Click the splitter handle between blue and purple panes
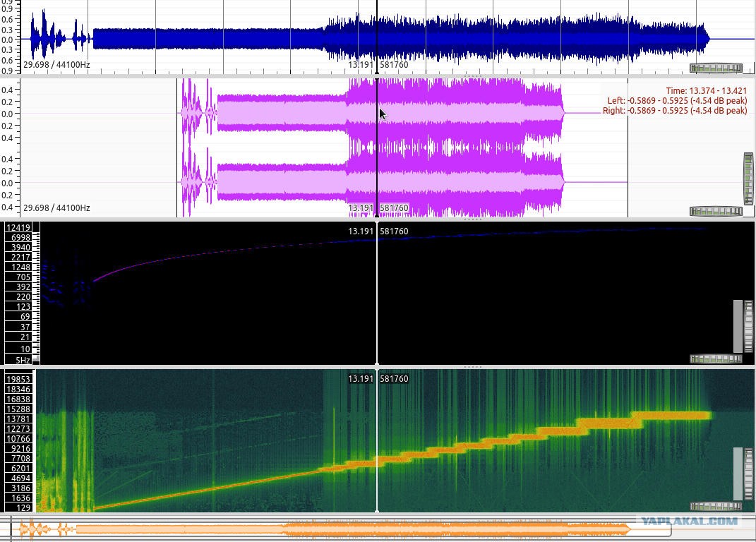The height and width of the screenshot is (542, 756). click(472, 76)
